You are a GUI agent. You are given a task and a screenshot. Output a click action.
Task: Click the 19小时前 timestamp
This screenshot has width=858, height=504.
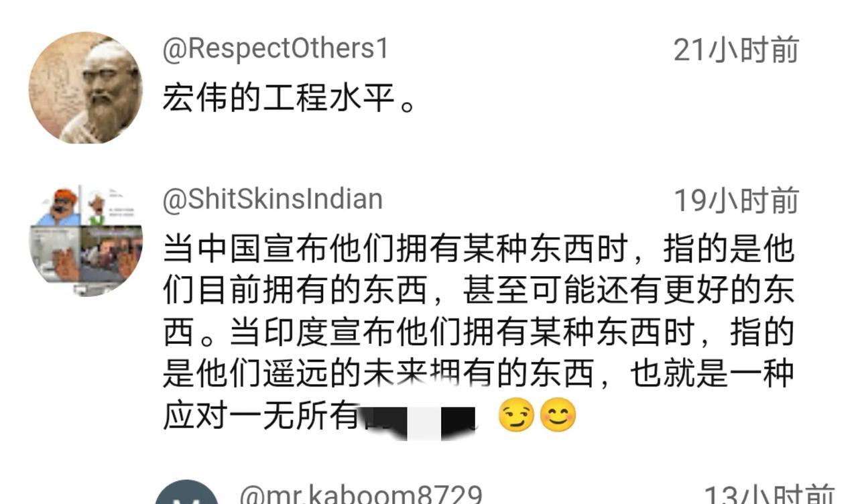coord(736,200)
